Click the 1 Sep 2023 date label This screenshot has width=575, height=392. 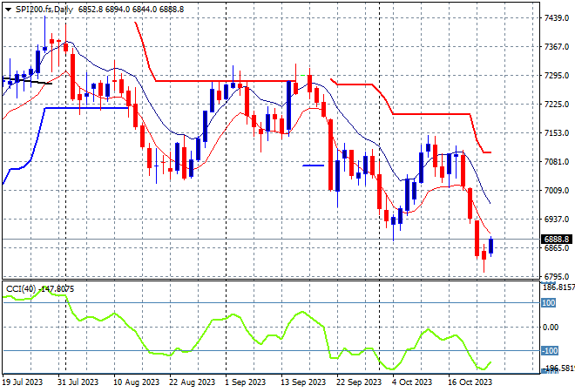[245, 382]
